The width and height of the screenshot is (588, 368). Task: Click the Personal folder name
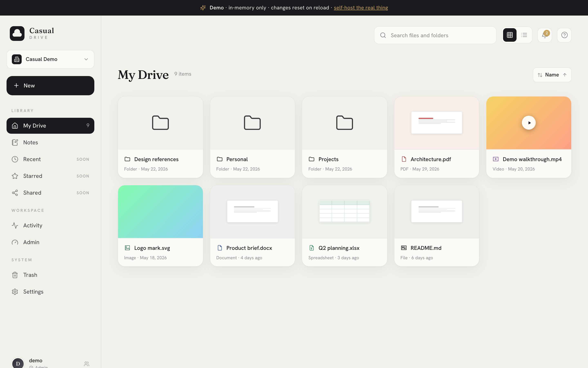pyautogui.click(x=237, y=159)
